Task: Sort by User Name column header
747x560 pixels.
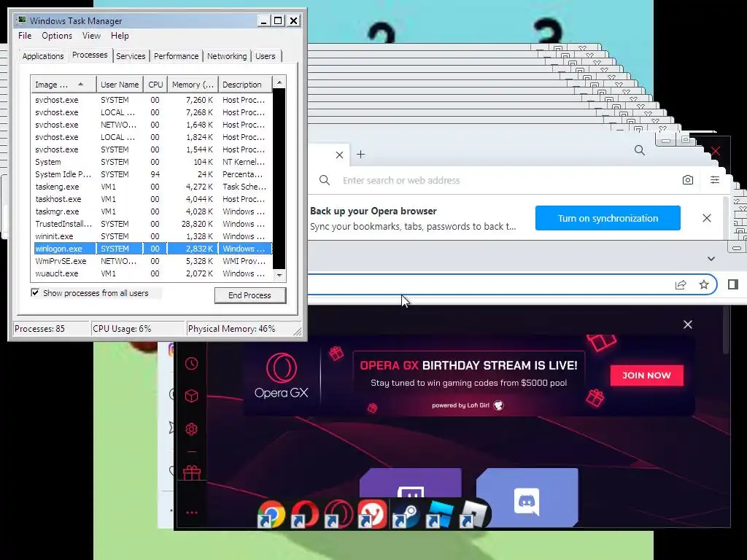Action: pos(120,85)
